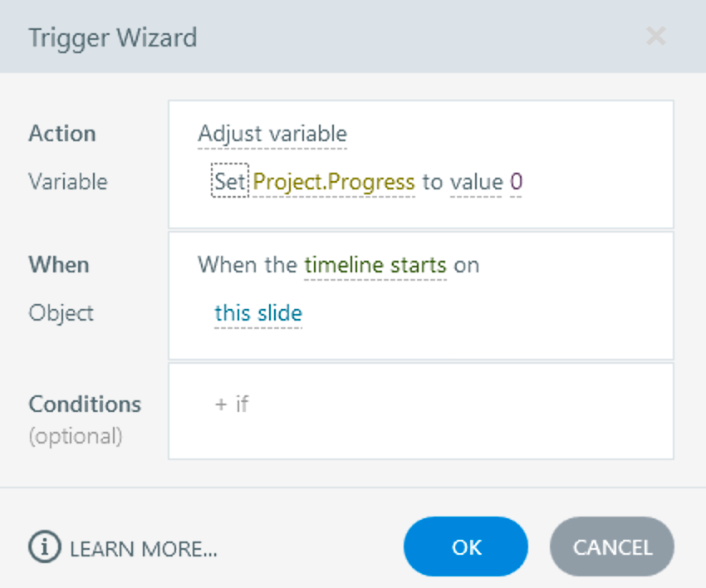
Task: Click the Action section label
Action: [62, 134]
